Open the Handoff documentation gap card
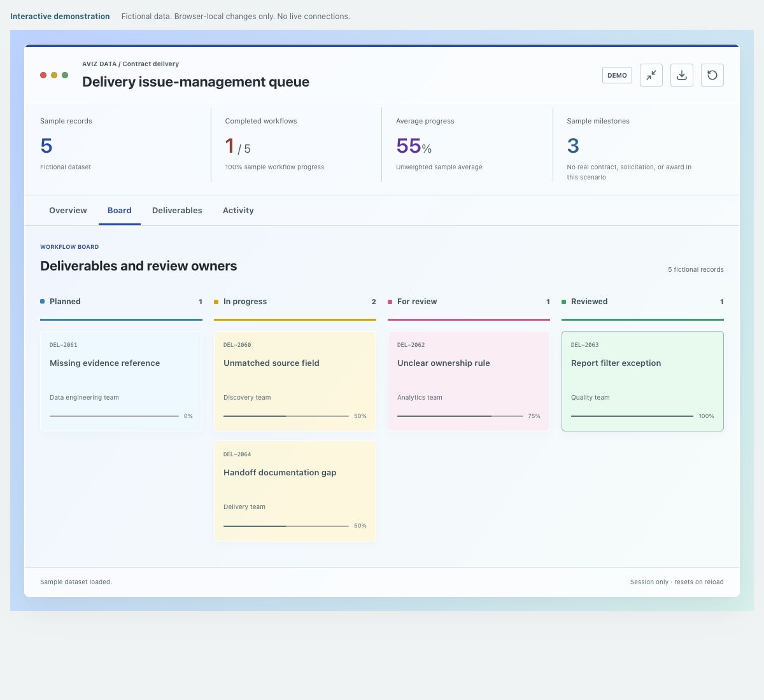Viewport: 764px width, 700px height. point(295,491)
